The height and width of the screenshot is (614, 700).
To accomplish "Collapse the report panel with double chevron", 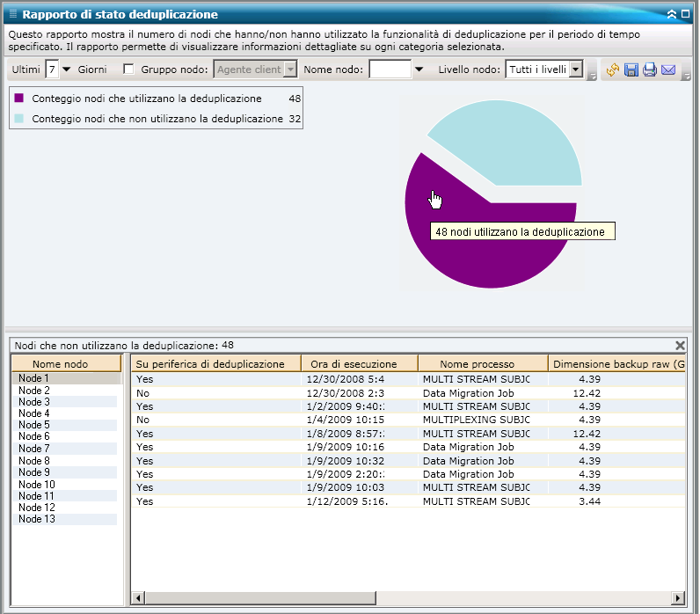I will [672, 14].
